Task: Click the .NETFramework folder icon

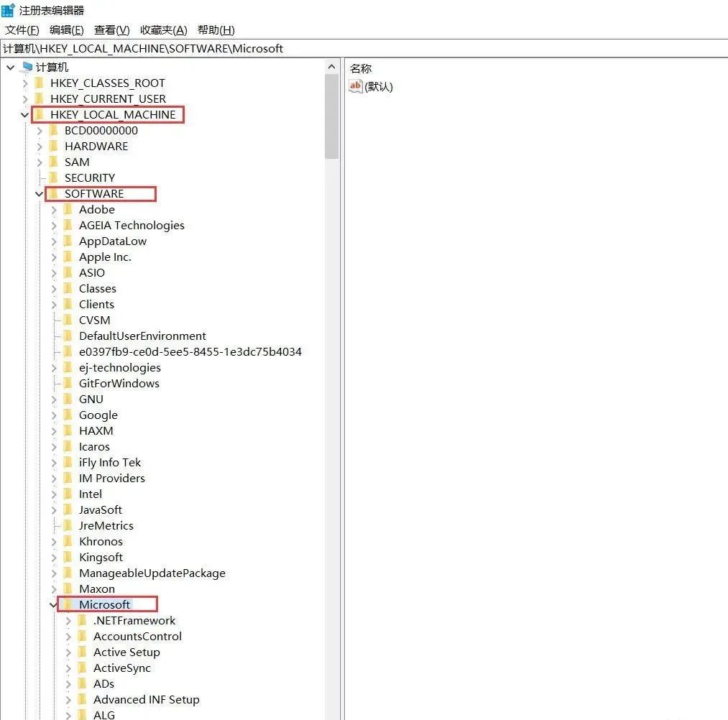Action: click(x=83, y=620)
